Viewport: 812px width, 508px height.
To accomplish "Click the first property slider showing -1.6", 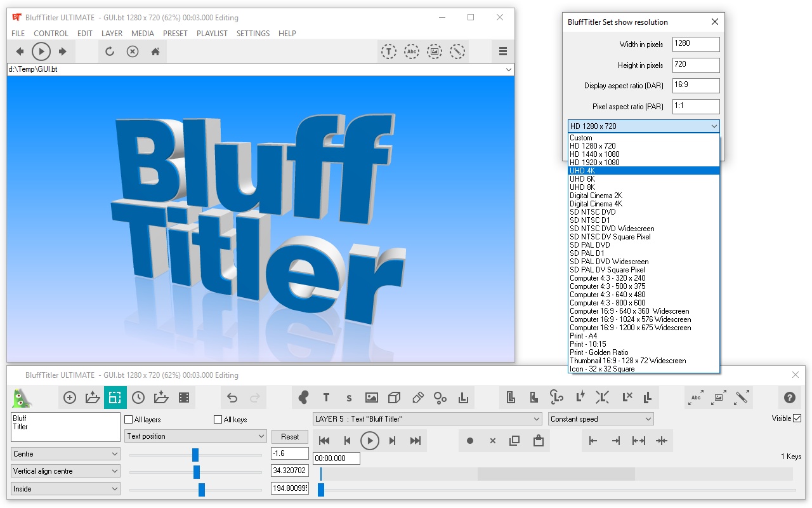I will (x=195, y=455).
